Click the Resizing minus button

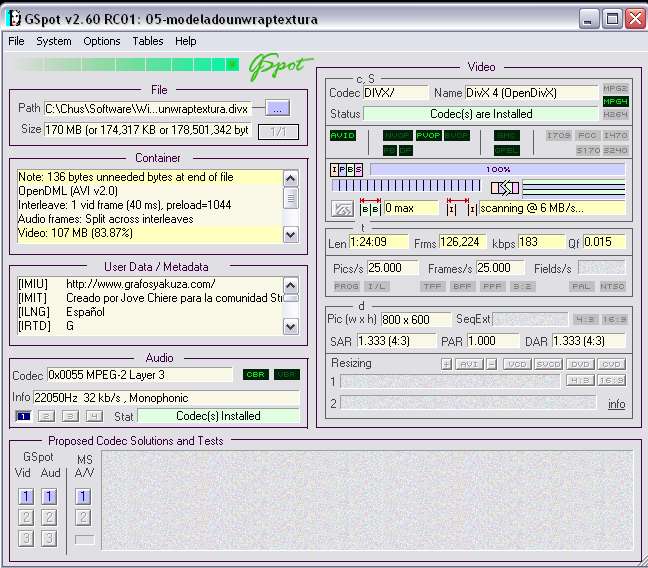(x=491, y=364)
